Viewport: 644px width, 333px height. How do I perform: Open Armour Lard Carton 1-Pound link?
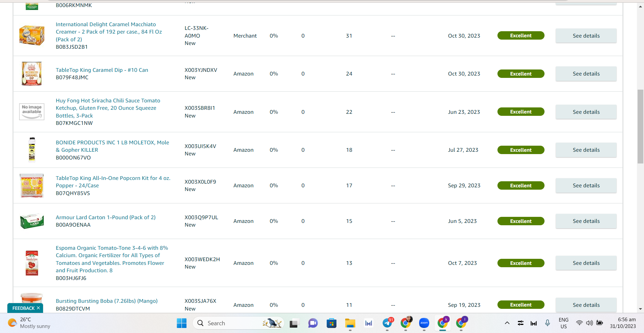[106, 217]
